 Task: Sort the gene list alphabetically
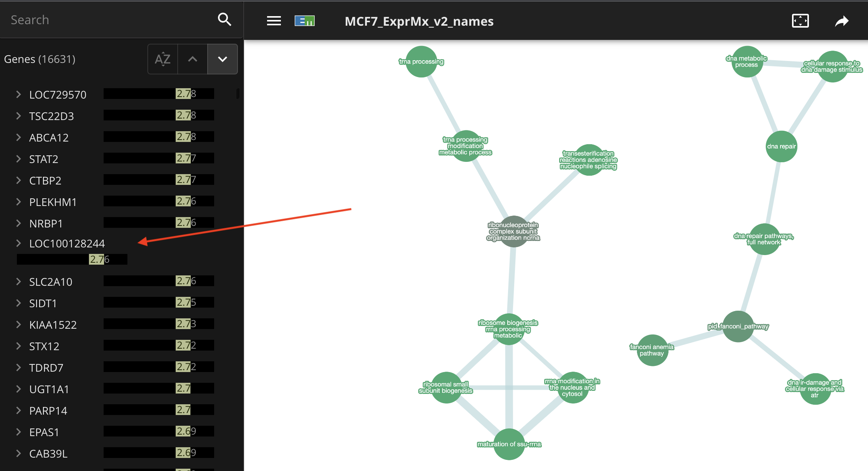pyautogui.click(x=162, y=59)
